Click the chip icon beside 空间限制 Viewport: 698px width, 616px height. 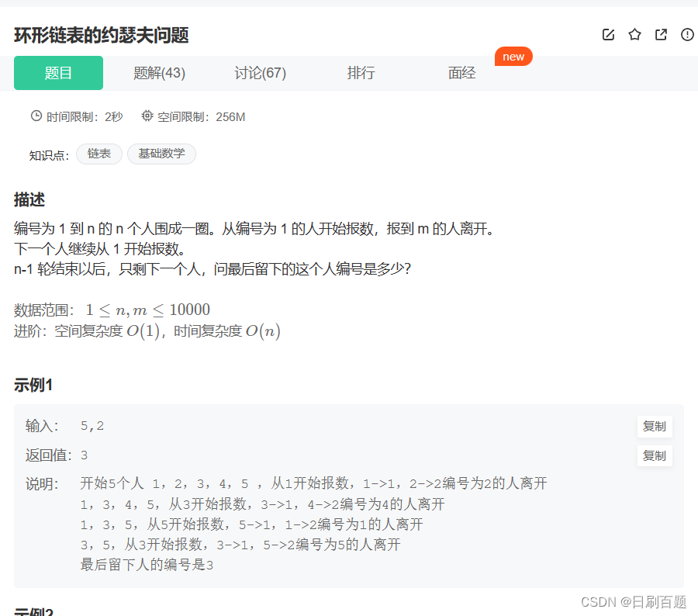tap(147, 115)
